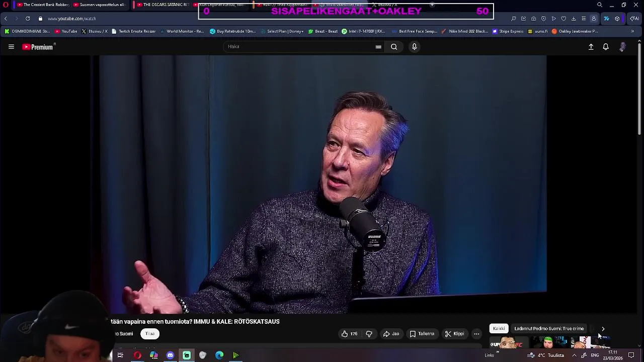The height and width of the screenshot is (362, 644).
Task: Switch to THE OSCARS SATANIC RITUAL tab
Action: (163, 5)
